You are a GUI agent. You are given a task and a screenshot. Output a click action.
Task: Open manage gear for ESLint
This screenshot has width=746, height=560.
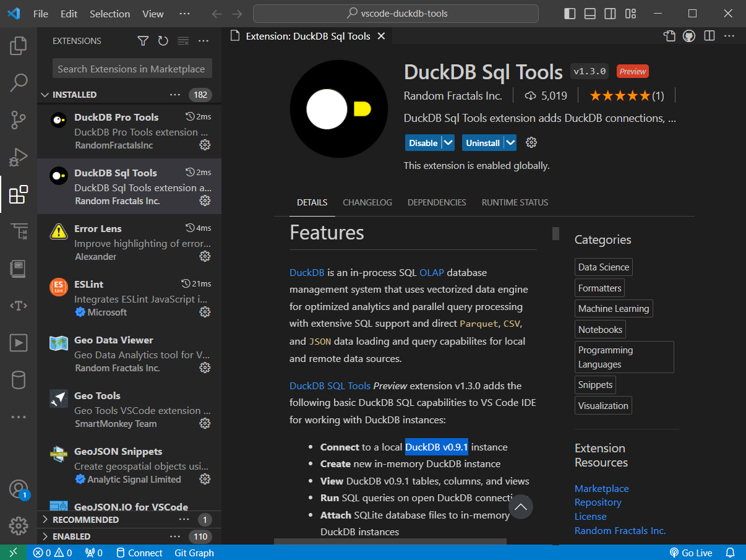point(205,312)
